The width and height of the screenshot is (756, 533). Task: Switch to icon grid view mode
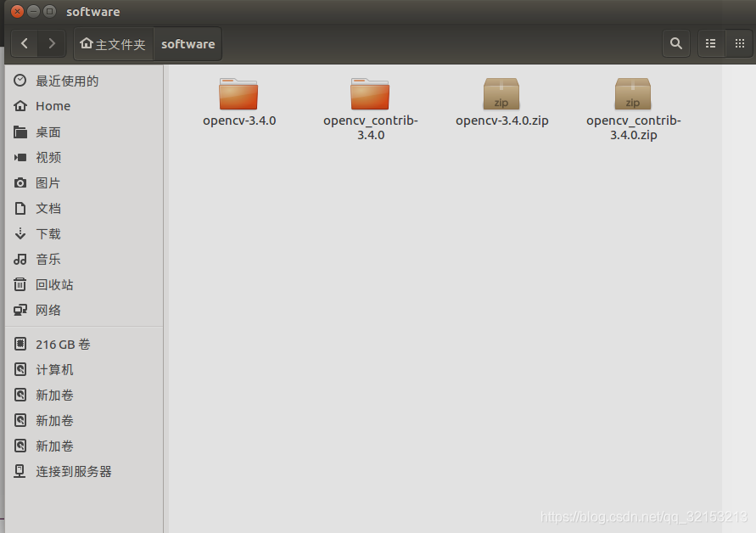741,42
